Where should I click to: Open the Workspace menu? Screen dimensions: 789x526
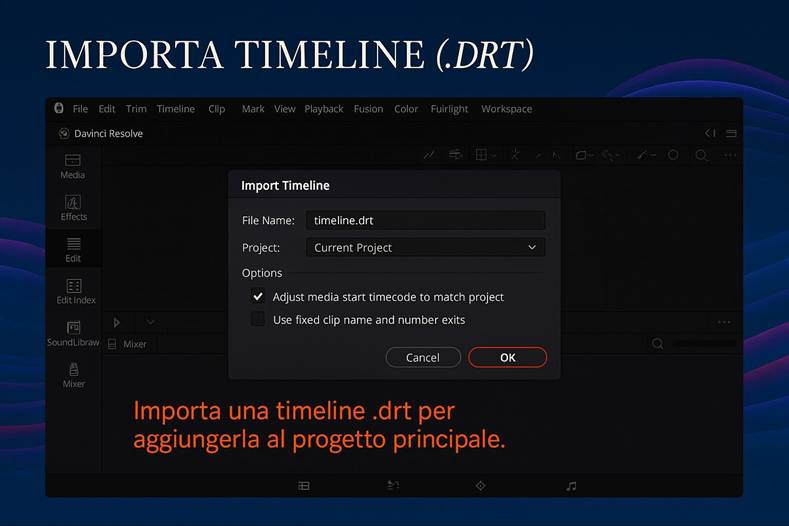[506, 109]
